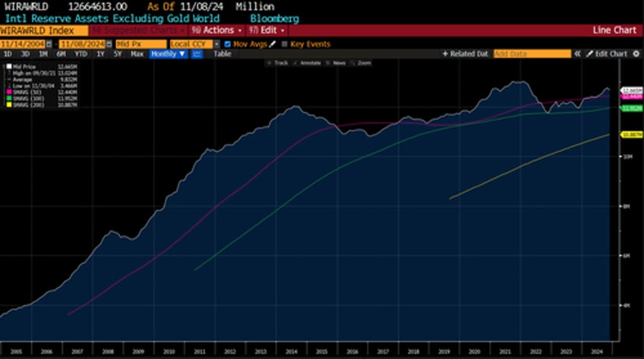
Task: Select the 3D range tab
Action: 25,54
